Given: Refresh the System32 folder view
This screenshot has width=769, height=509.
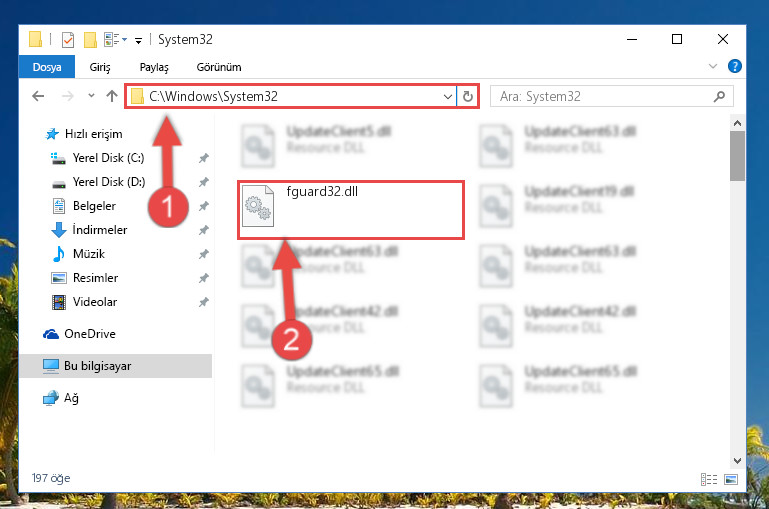Looking at the screenshot, I should coord(468,97).
